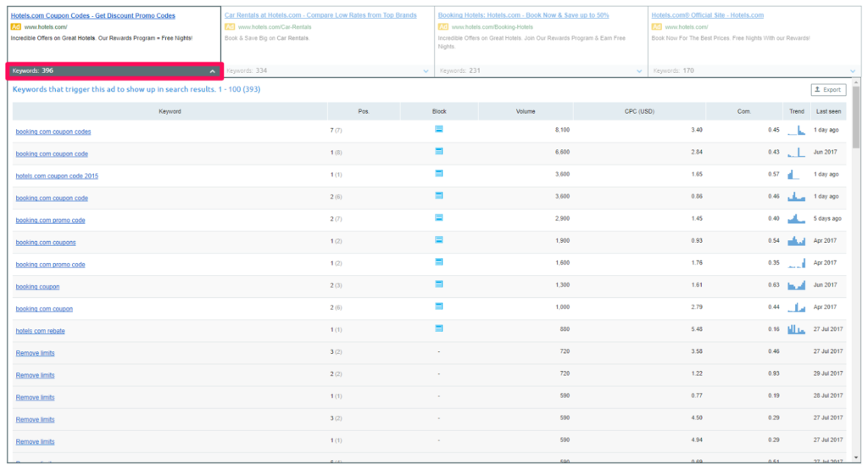Click the vertical scrollbar on the right
This screenshot has height=465, width=868.
pos(856,127)
